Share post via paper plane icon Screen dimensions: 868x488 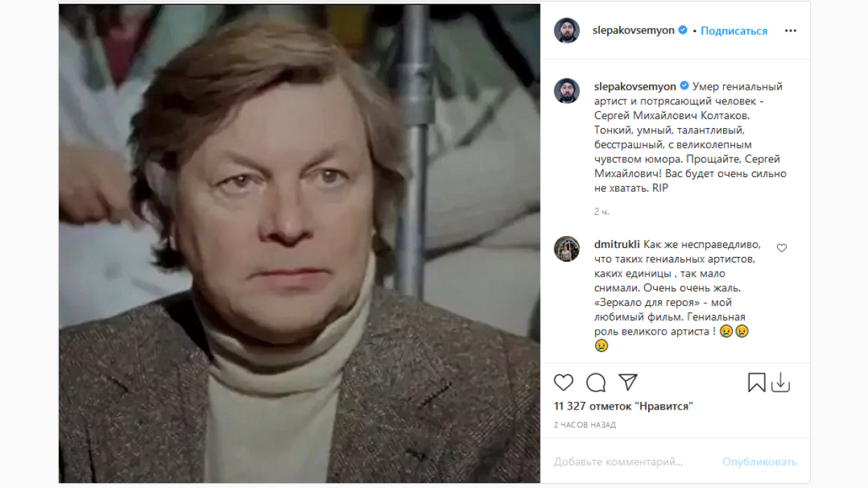pyautogui.click(x=628, y=382)
